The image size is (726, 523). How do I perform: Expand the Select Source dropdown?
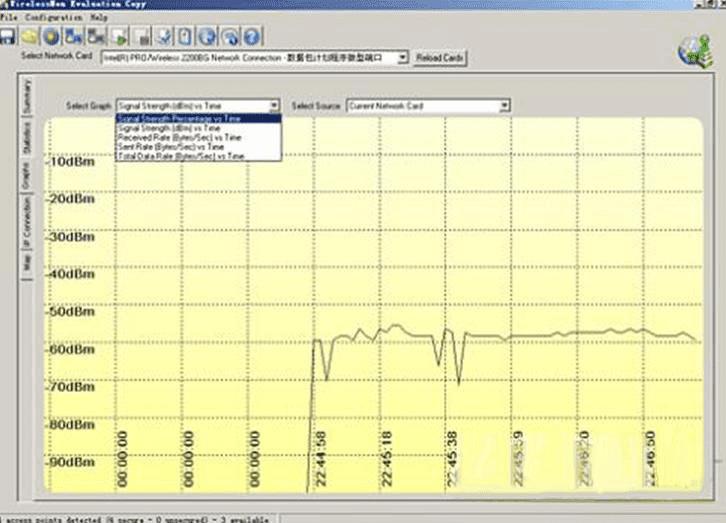point(504,106)
